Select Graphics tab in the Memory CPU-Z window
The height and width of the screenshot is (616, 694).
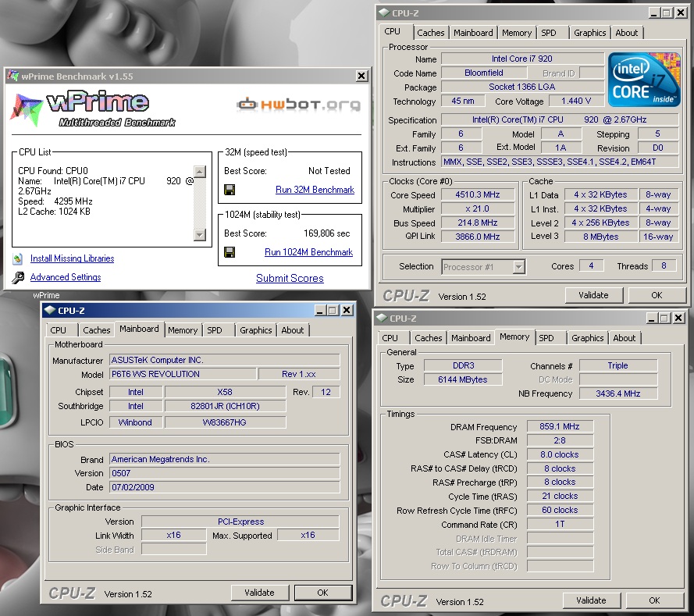click(588, 338)
